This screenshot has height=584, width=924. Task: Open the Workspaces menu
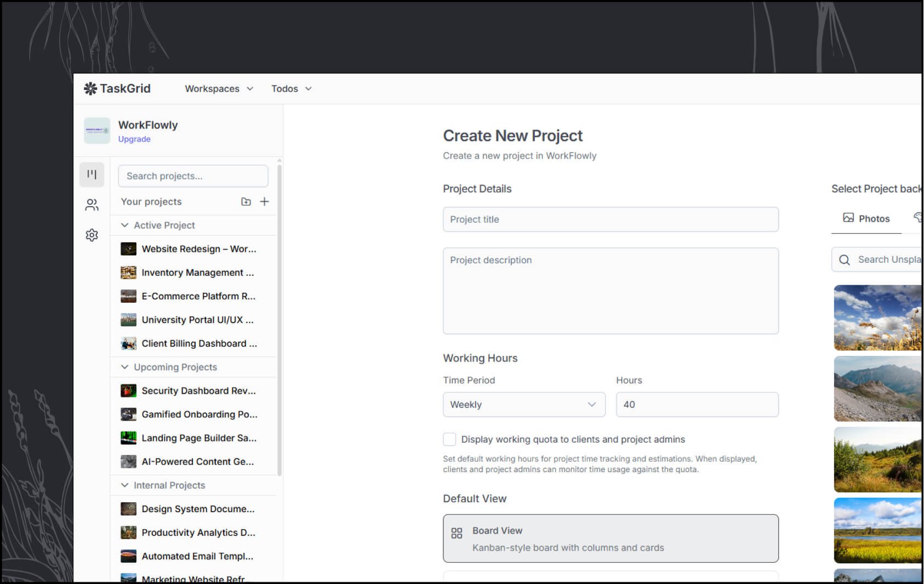point(218,88)
